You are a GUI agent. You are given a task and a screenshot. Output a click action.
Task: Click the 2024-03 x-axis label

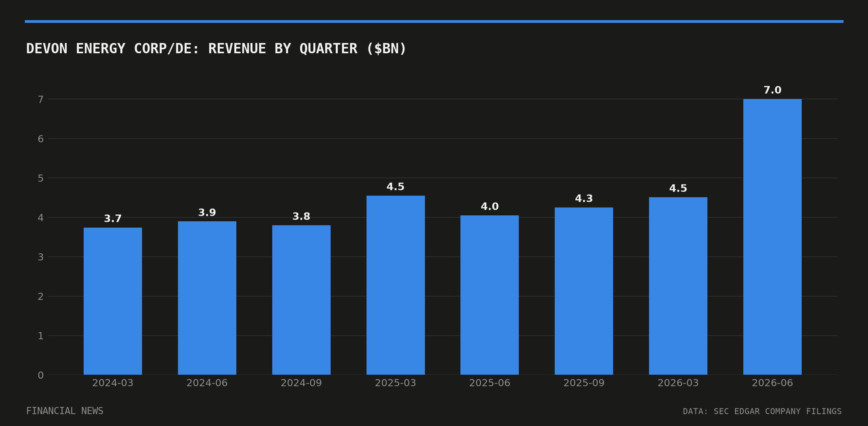click(113, 383)
